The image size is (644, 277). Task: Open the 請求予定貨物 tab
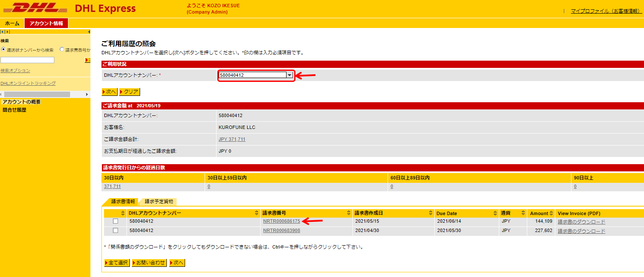[x=159, y=201]
